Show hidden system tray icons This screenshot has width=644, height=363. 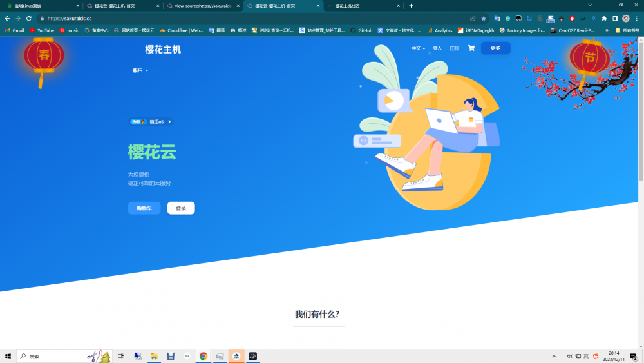(x=554, y=357)
